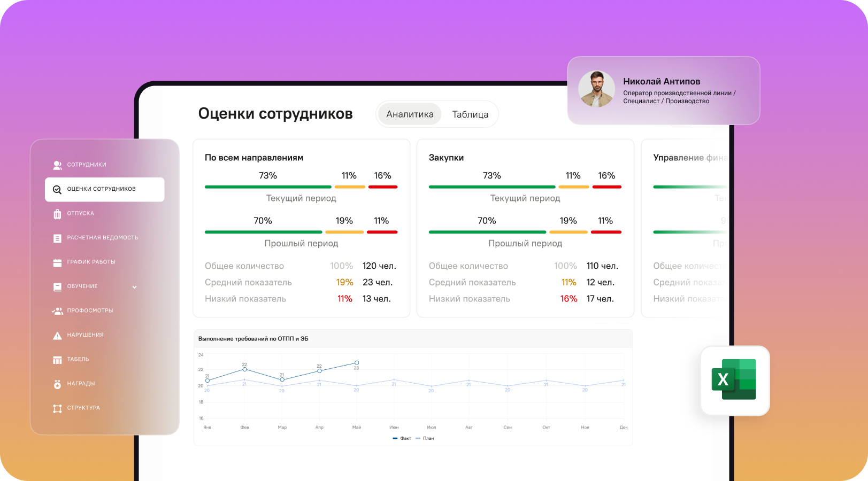Image resolution: width=868 pixels, height=481 pixels.
Task: Click the Факт legend entry under the chart
Action: (402, 438)
